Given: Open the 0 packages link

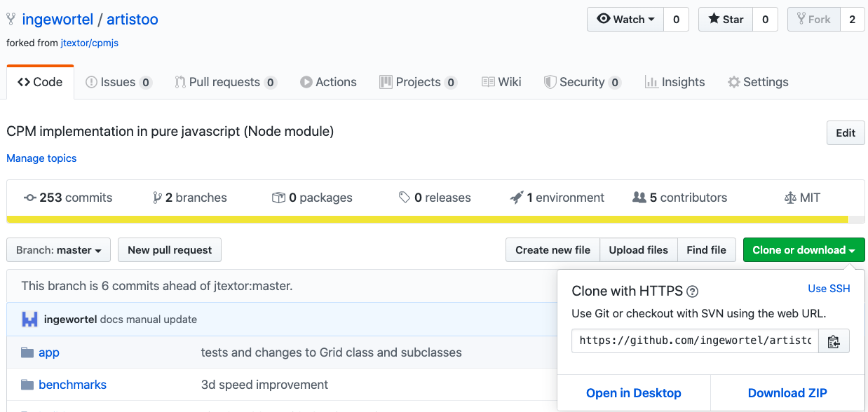Looking at the screenshot, I should tap(312, 198).
